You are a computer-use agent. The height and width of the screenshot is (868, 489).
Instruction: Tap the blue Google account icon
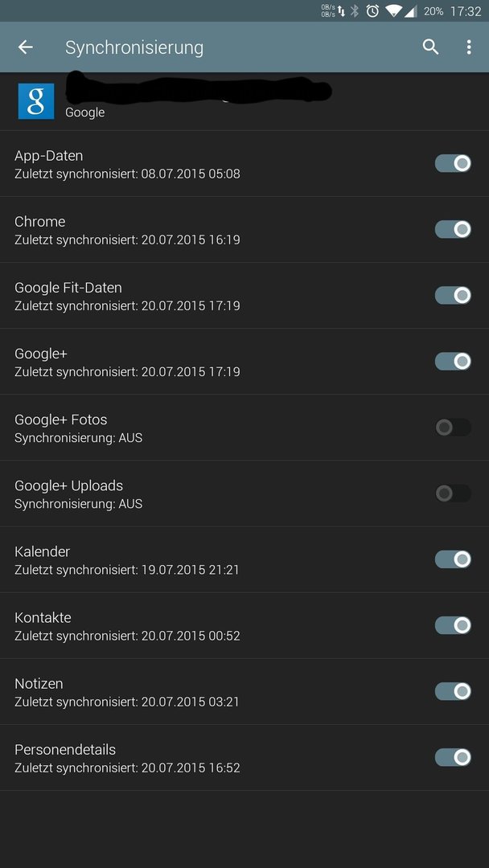[x=36, y=101]
